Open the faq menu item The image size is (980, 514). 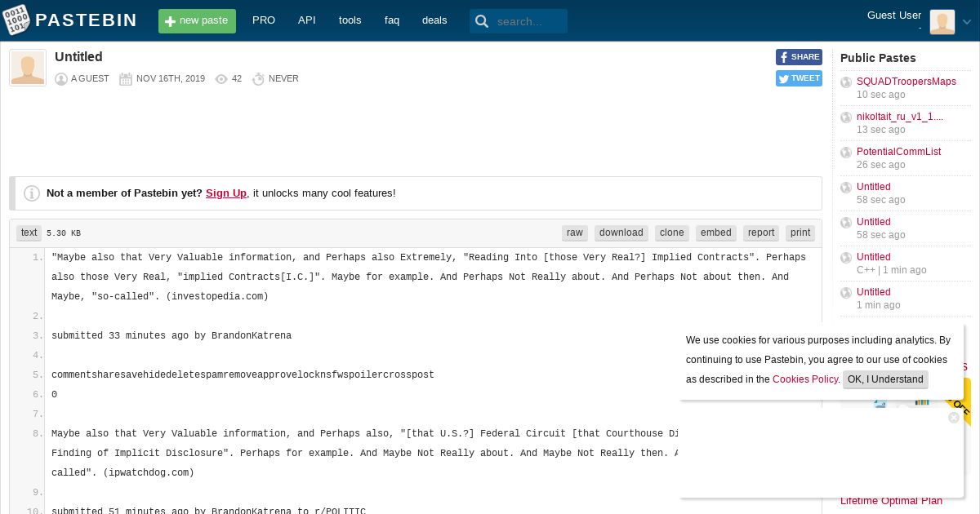point(392,20)
